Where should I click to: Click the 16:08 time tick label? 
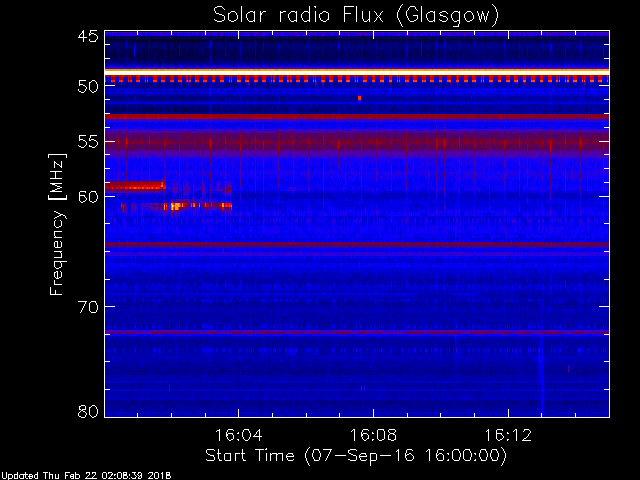tap(373, 435)
